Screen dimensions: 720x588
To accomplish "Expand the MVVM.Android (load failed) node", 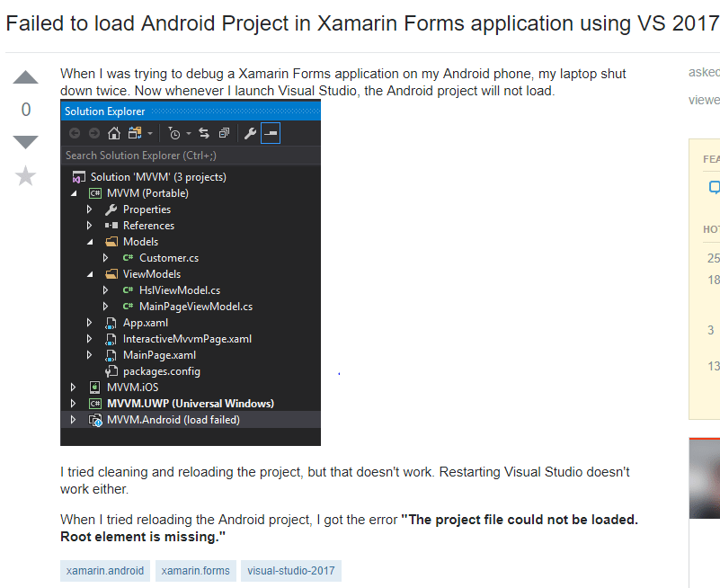I will pyautogui.click(x=73, y=420).
